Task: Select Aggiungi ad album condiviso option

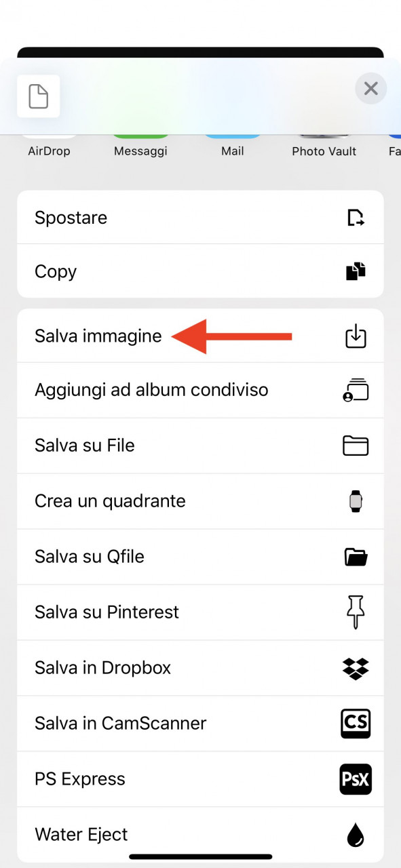Action: (x=200, y=391)
